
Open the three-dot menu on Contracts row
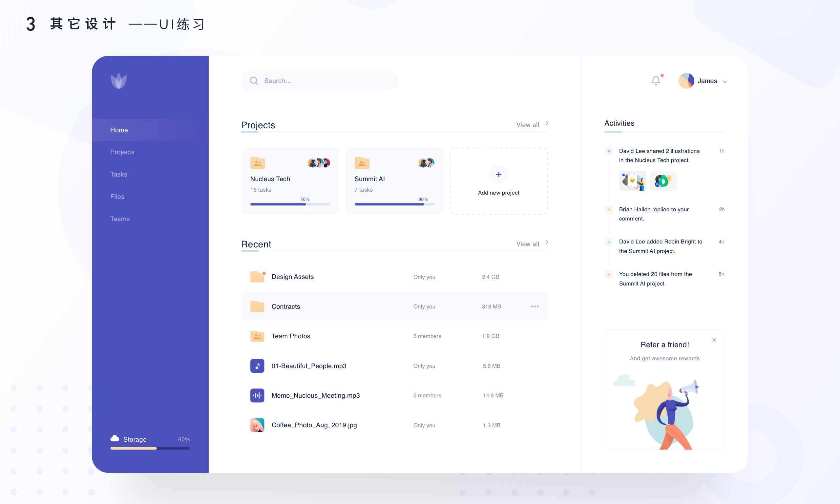coord(535,306)
